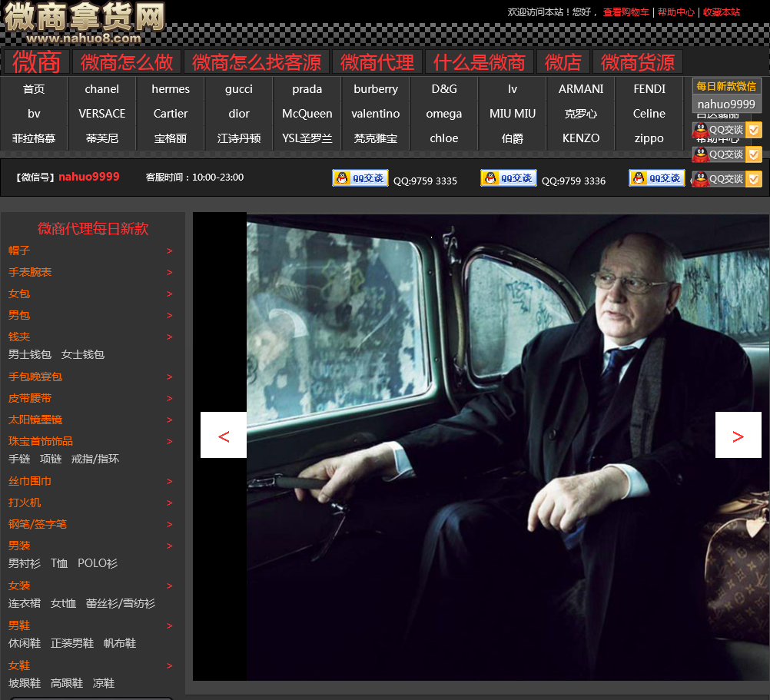The image size is (770, 700).
Task: Select the hermes brand link
Action: pos(171,89)
